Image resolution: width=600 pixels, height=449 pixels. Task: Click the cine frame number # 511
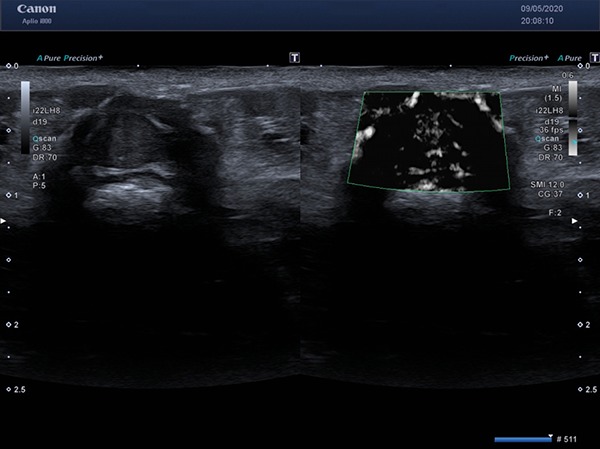(566, 439)
